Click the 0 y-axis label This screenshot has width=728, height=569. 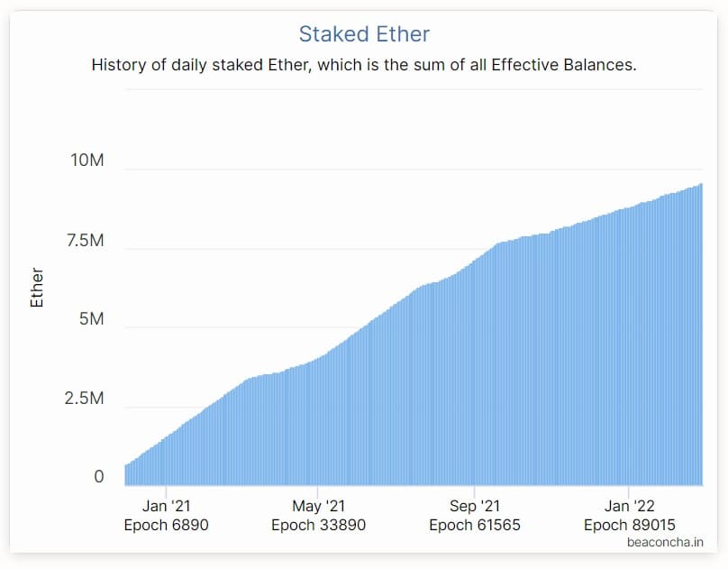[99, 476]
